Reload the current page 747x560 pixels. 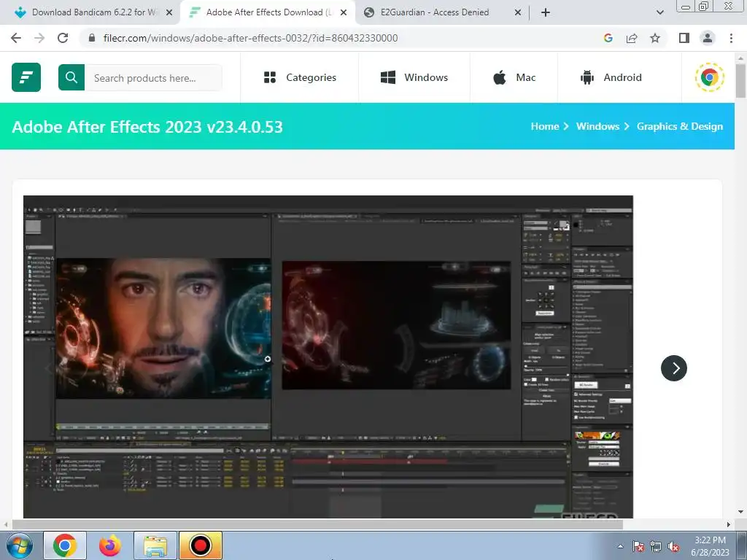click(63, 38)
